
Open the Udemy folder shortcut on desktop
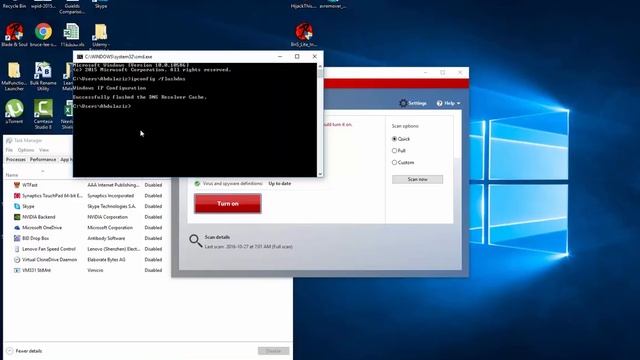(100, 33)
